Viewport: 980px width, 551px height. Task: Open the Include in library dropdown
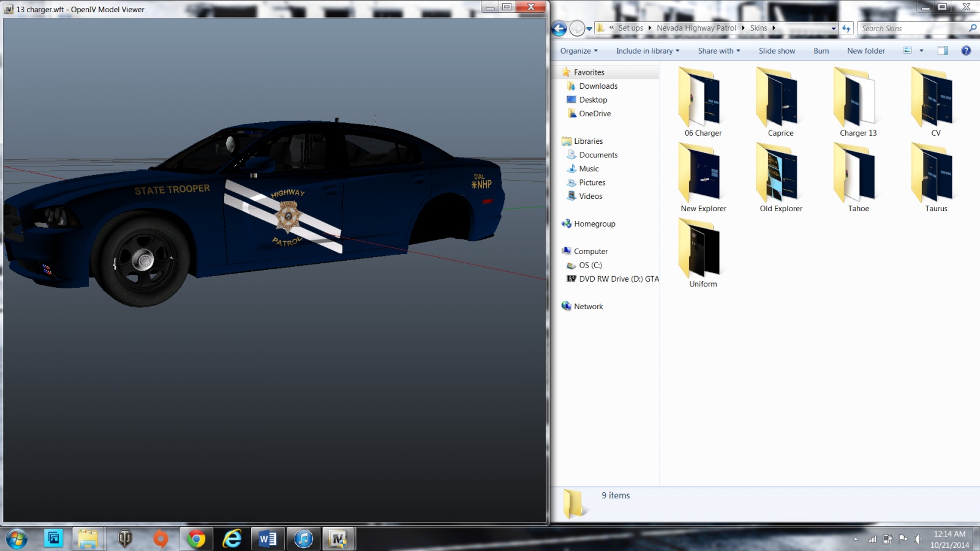647,51
